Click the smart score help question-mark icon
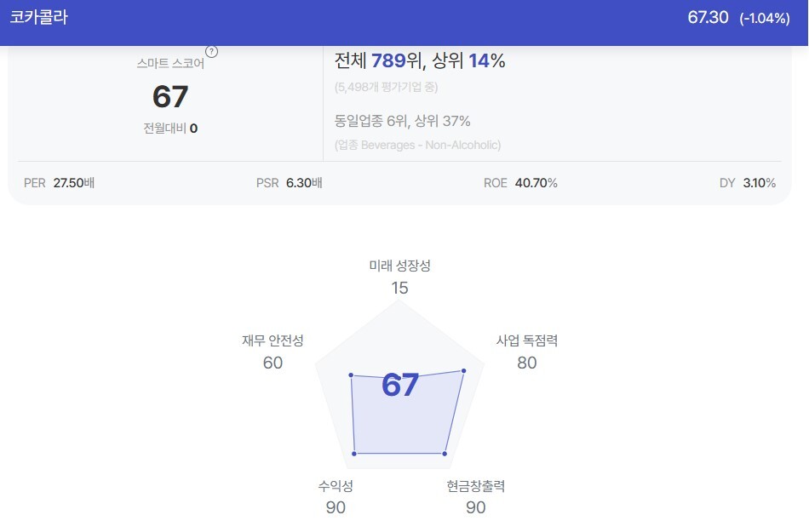Image resolution: width=809 pixels, height=532 pixels. pos(211,52)
